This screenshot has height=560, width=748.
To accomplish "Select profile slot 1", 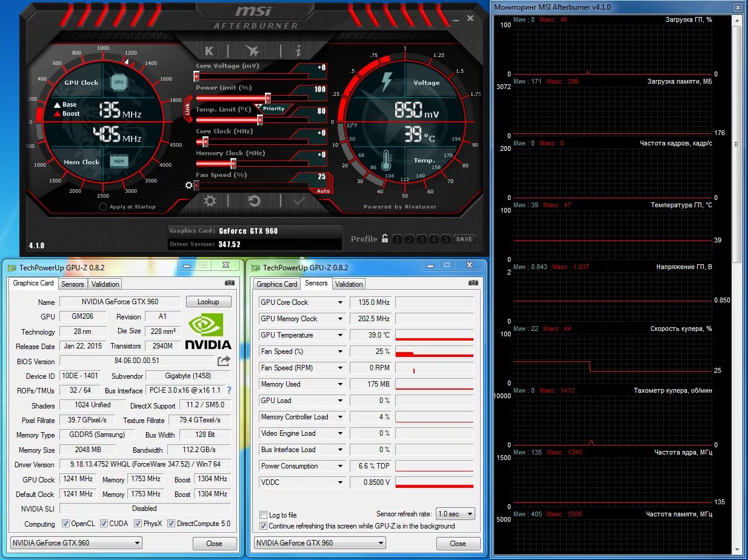I will pos(397,239).
